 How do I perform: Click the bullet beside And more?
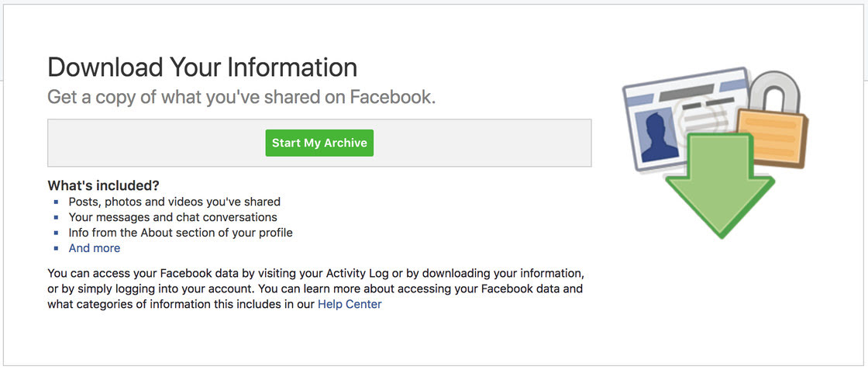click(x=57, y=248)
